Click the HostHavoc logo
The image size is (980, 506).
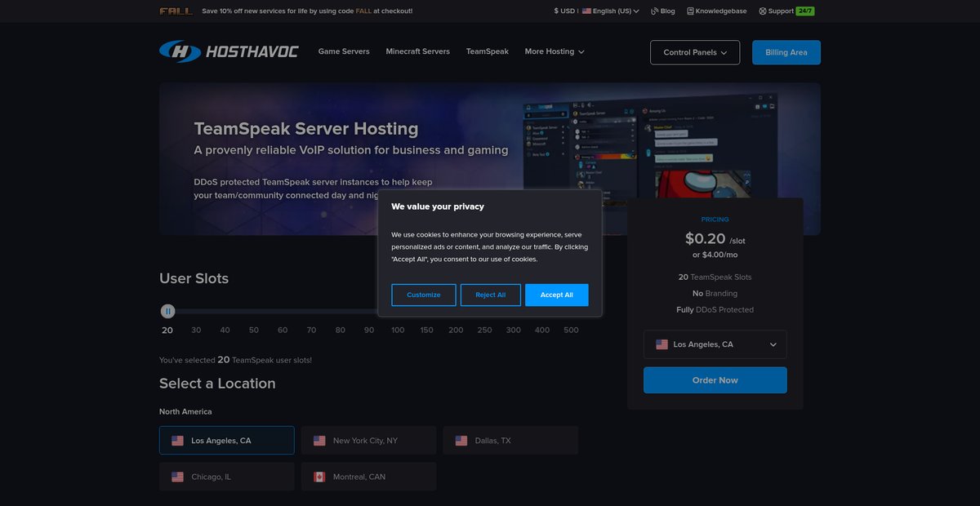229,51
